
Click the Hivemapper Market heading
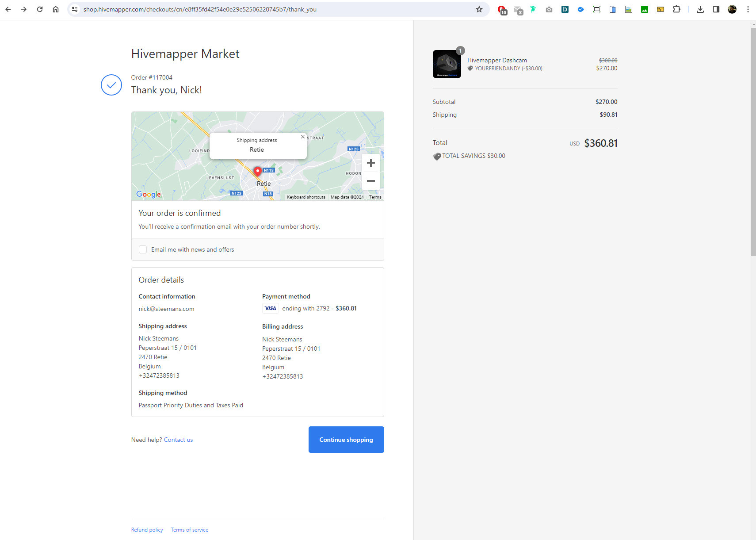coord(185,54)
